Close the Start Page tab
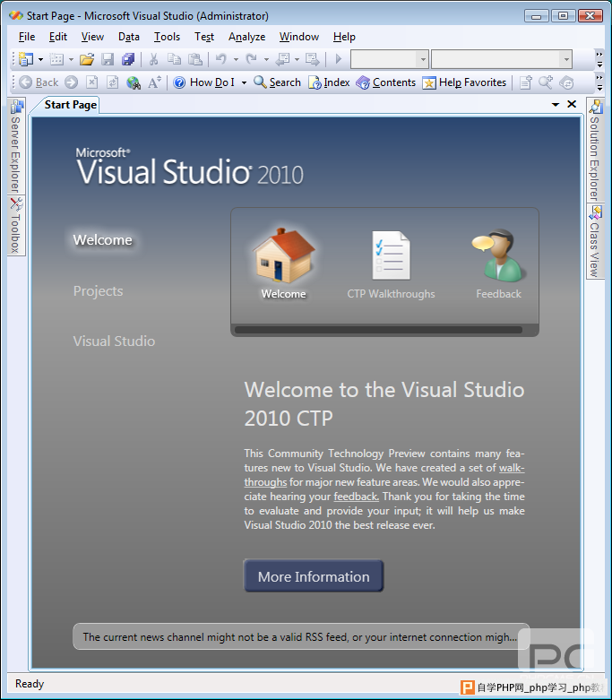612x700 pixels. 572,104
